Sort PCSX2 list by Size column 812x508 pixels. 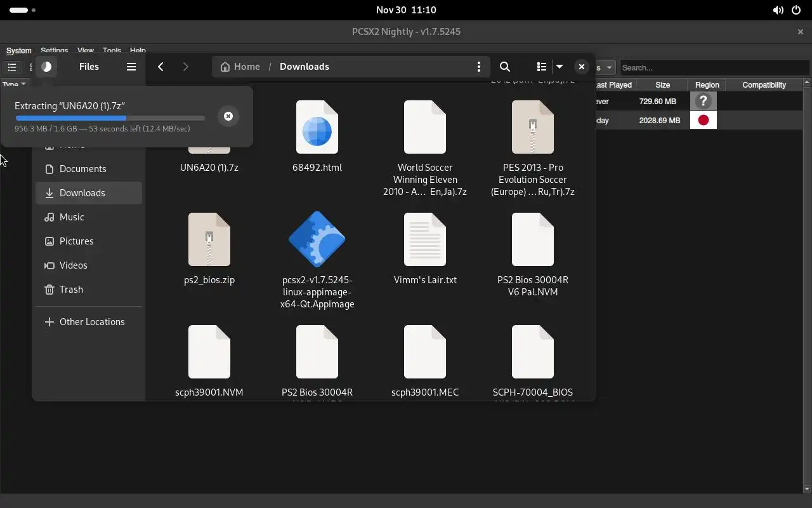coord(663,85)
